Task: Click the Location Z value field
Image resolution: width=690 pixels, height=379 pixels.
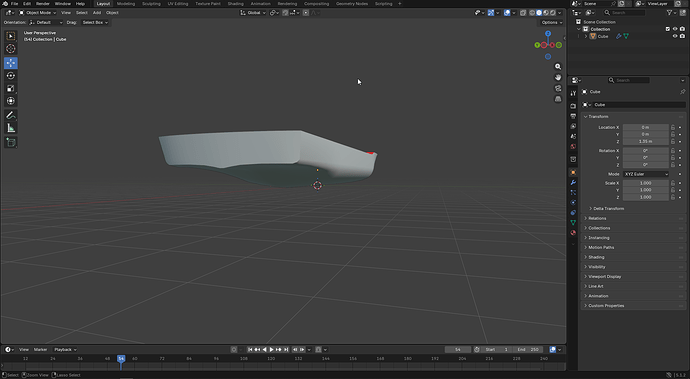Action: click(x=646, y=141)
